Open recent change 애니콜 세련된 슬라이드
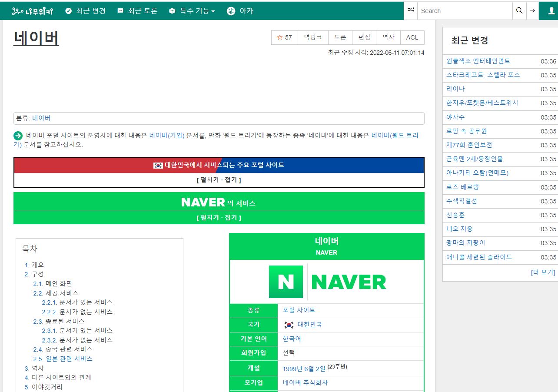This screenshot has height=392, width=558. pos(479,257)
